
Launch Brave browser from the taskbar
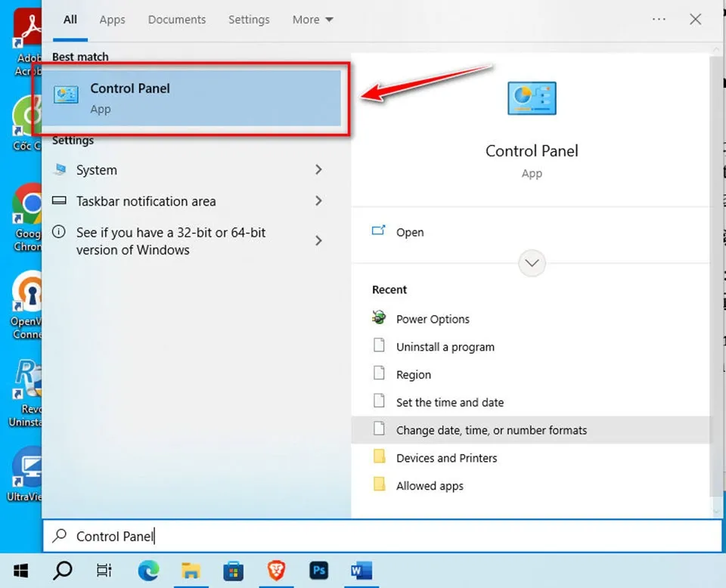276,571
